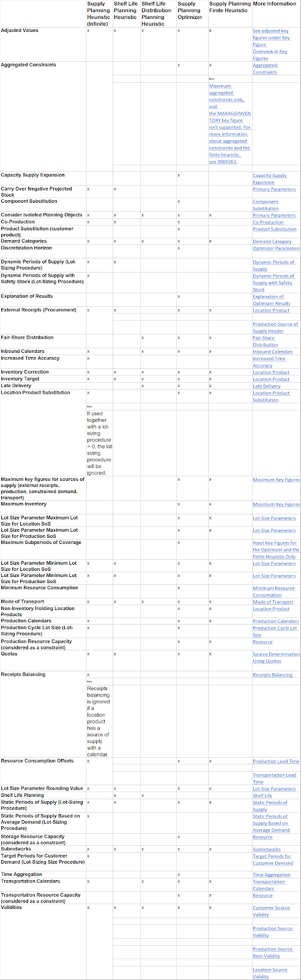Select the 'Validities' row label
This screenshot has width=301, height=980.
click(11, 908)
